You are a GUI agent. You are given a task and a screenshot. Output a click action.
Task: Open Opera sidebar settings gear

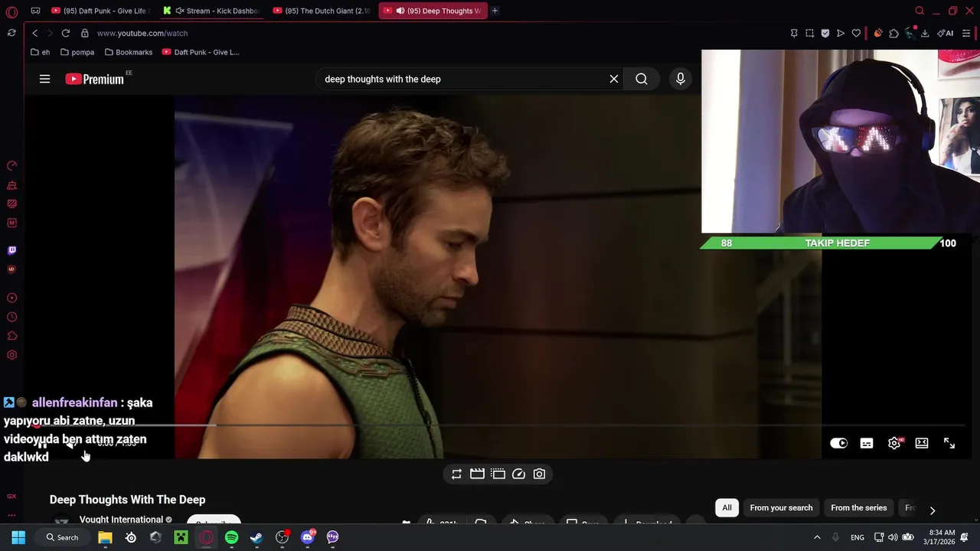click(11, 355)
